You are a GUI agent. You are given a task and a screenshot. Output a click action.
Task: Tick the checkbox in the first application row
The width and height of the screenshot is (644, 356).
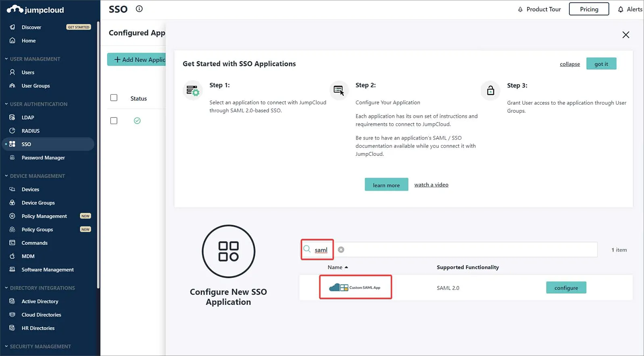pos(114,121)
